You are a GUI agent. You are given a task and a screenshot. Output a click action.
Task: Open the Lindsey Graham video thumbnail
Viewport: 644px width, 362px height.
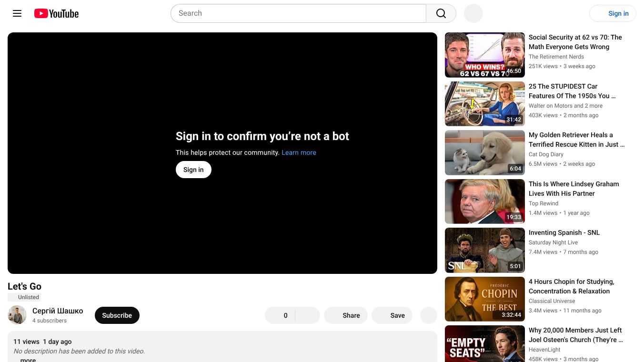pyautogui.click(x=485, y=201)
